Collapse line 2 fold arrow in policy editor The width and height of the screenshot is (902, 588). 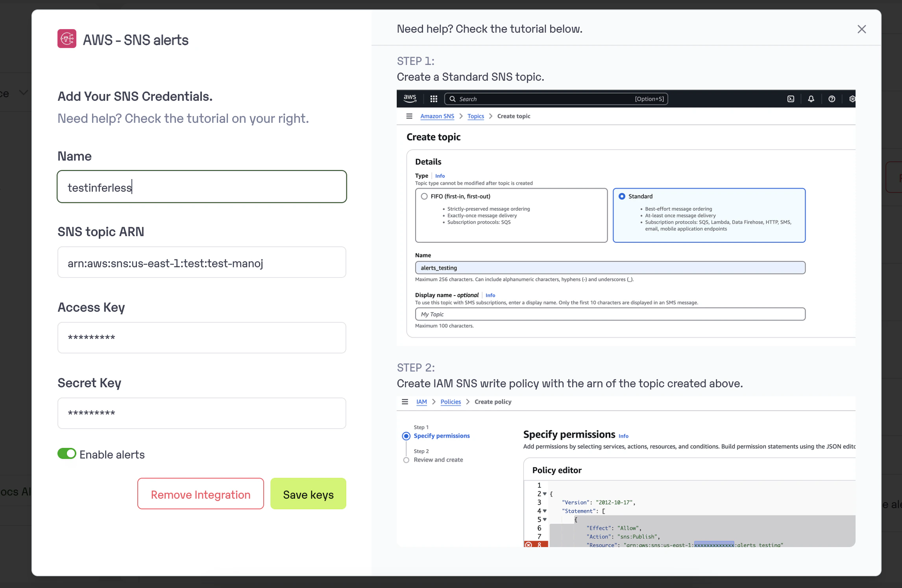545,494
